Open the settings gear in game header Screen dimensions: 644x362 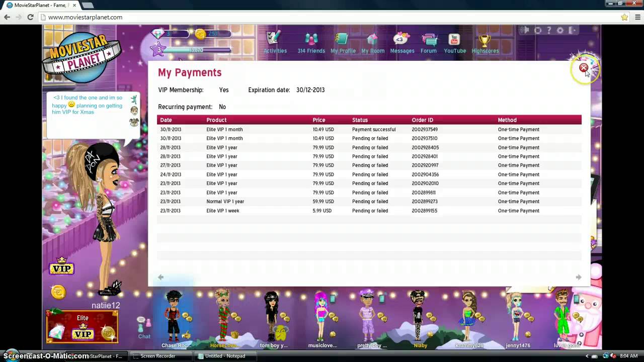pos(560,30)
